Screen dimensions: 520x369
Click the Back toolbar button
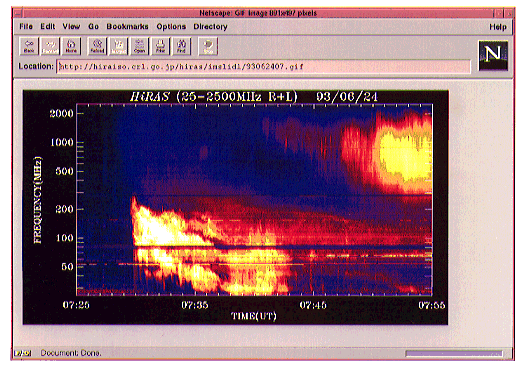(x=29, y=46)
